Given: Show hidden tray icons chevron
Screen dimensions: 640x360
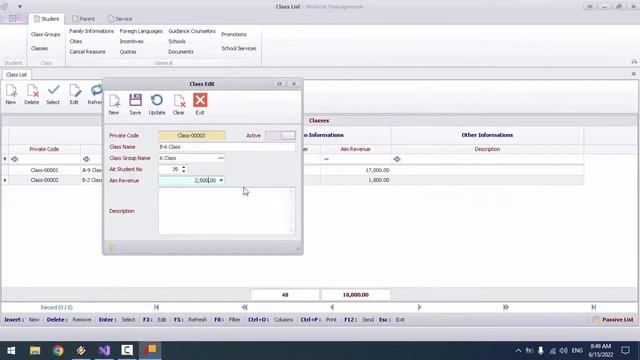Looking at the screenshot, I should tap(518, 351).
